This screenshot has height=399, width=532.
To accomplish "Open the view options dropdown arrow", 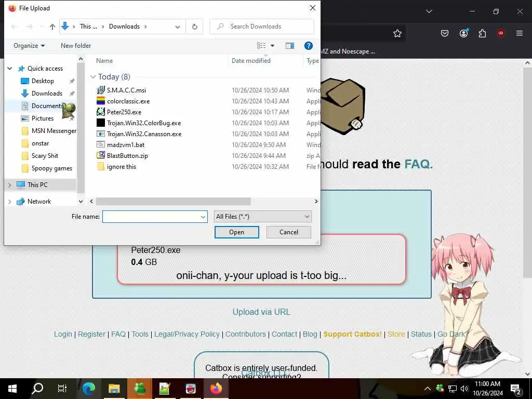I will coord(272,46).
